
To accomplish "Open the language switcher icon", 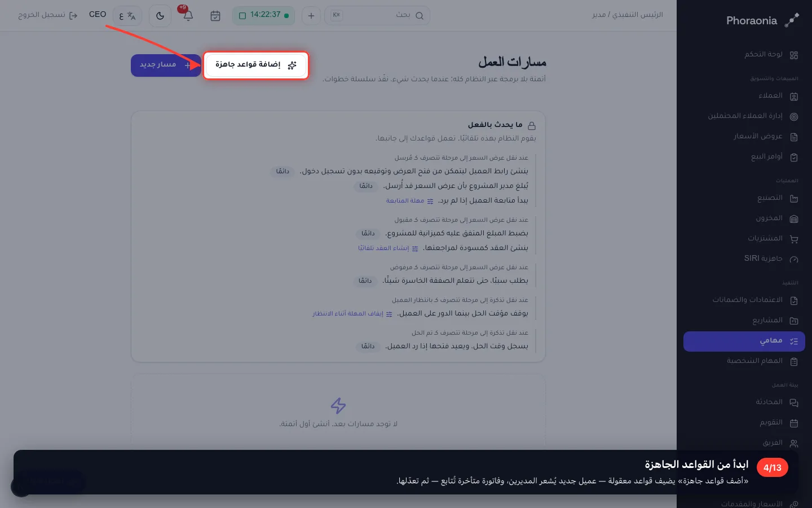I will 127,16.
